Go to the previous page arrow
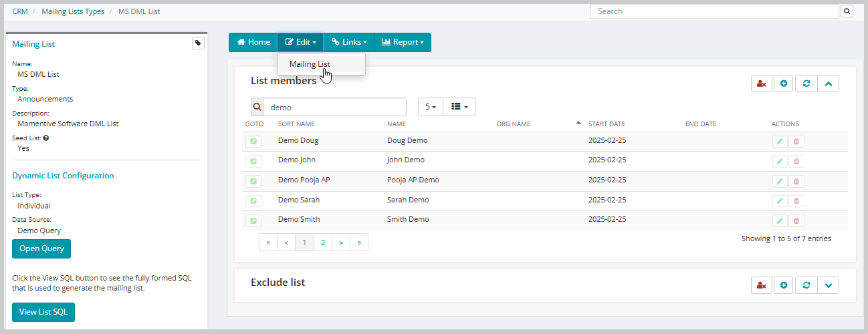The image size is (868, 334). 286,242
